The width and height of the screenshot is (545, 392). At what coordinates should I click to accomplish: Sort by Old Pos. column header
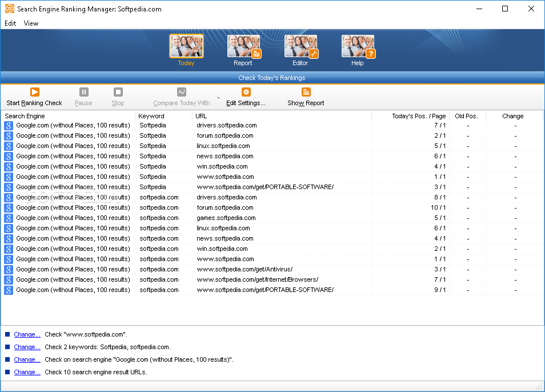(x=467, y=116)
